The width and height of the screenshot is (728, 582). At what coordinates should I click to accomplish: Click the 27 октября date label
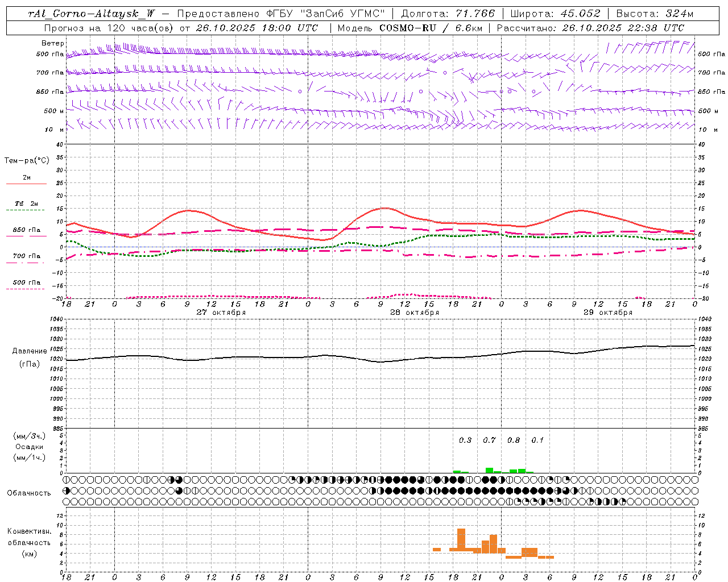221,313
